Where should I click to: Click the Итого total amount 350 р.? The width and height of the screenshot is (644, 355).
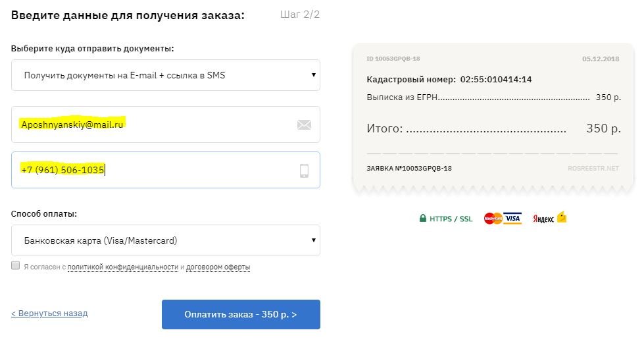[x=603, y=129]
